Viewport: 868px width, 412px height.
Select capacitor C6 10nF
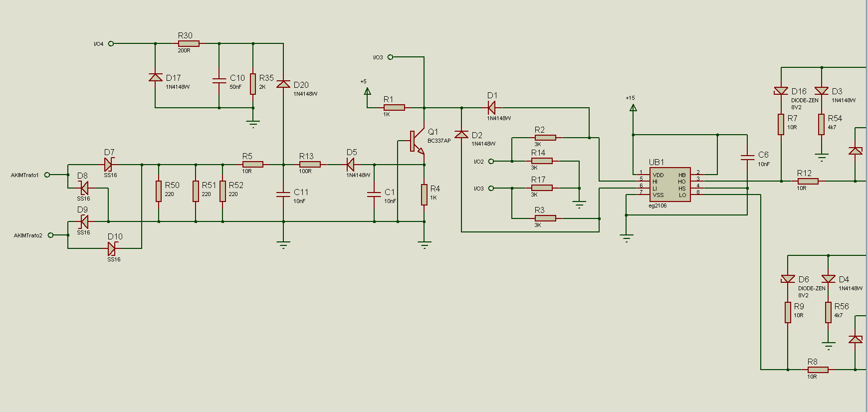(747, 158)
